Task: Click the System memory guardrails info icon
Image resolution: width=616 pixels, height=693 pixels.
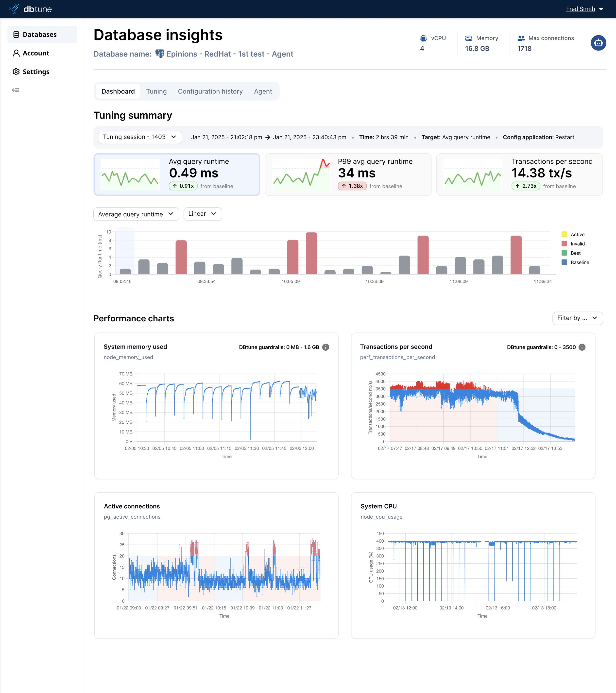Action: click(325, 347)
